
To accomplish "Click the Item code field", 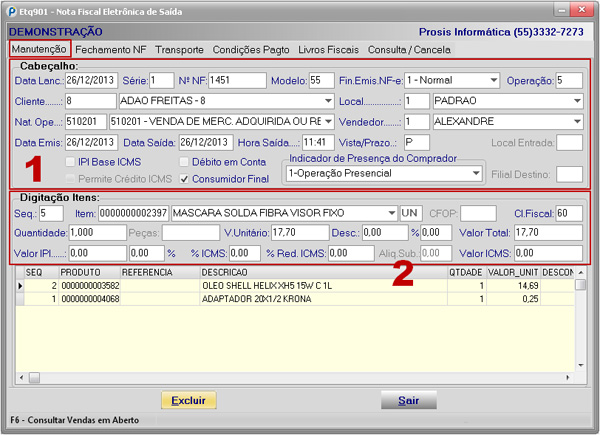I will [x=134, y=213].
